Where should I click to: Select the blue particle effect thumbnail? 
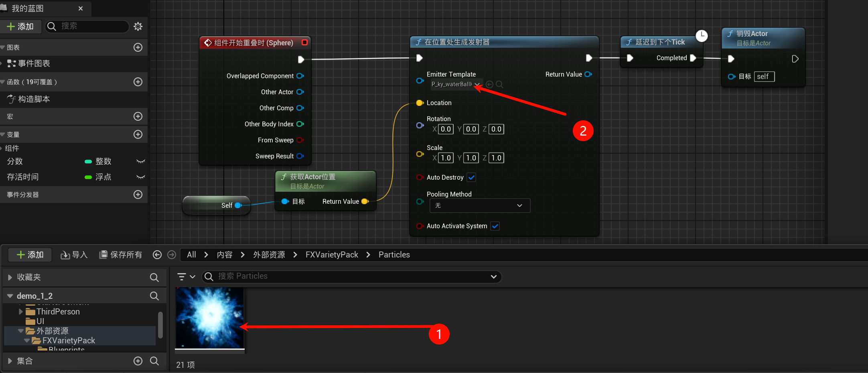tap(210, 318)
